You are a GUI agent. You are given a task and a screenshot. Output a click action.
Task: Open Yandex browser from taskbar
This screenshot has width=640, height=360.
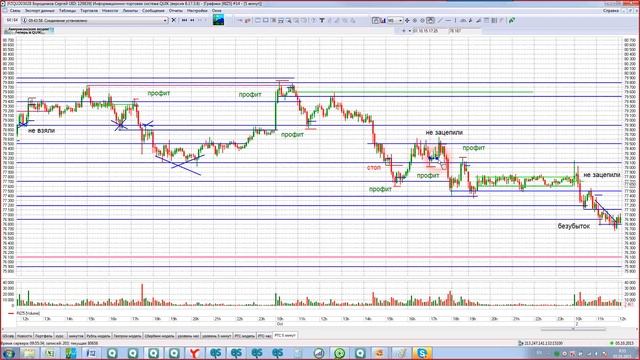tap(195, 353)
